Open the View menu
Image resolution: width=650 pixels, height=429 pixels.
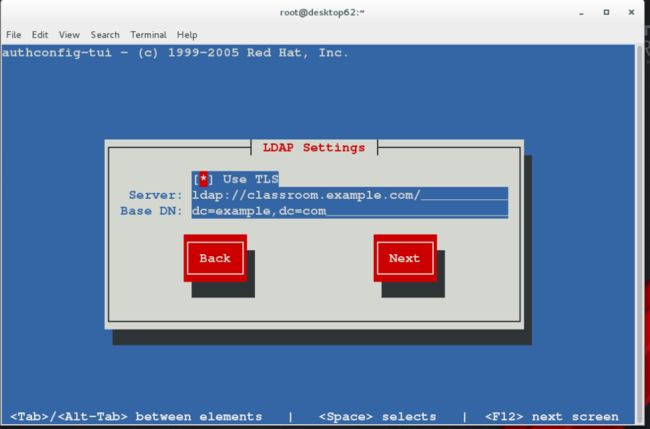click(69, 35)
